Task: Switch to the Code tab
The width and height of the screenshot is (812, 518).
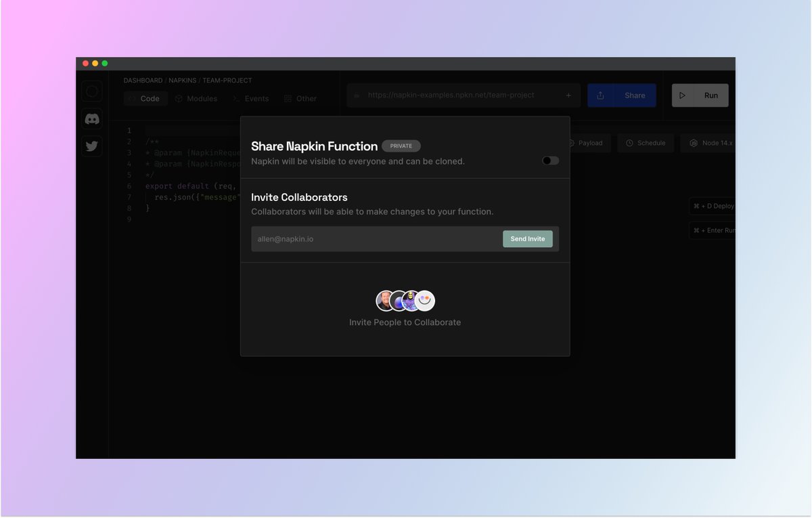Action: click(x=144, y=99)
